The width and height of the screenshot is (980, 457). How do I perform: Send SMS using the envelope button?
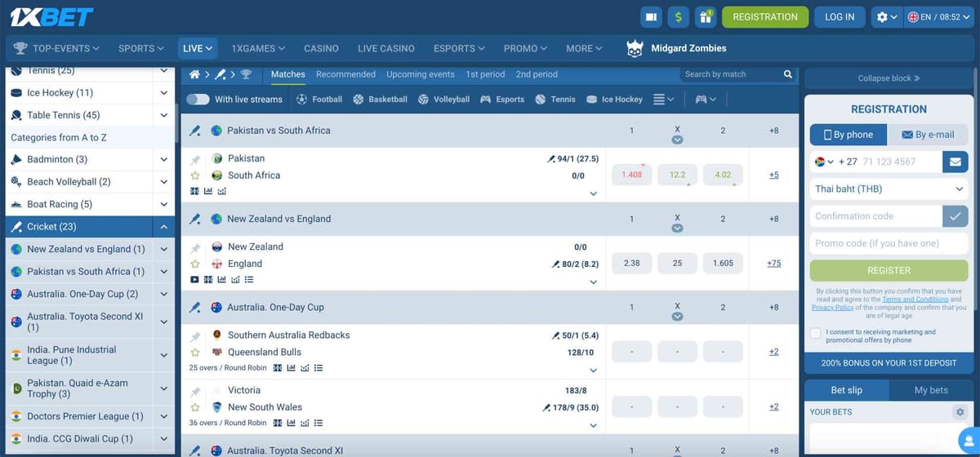(x=954, y=162)
